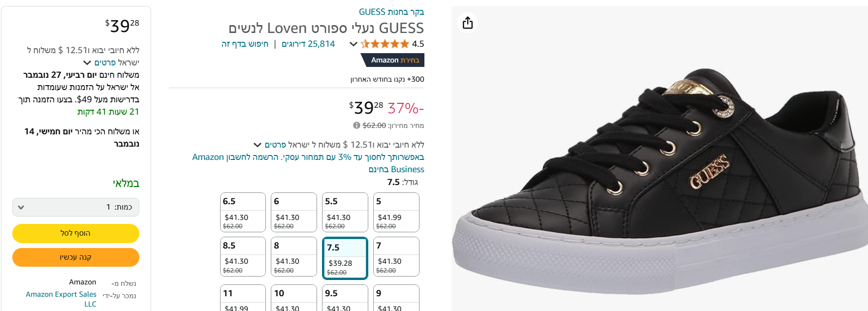Pick the size 8 swatch
The height and width of the screenshot is (311, 868).
[294, 256]
